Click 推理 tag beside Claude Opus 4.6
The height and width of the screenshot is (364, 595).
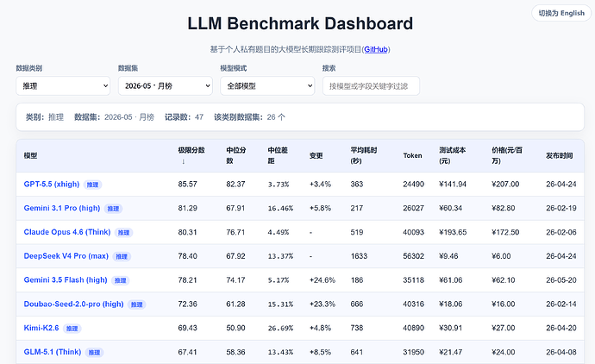(123, 233)
